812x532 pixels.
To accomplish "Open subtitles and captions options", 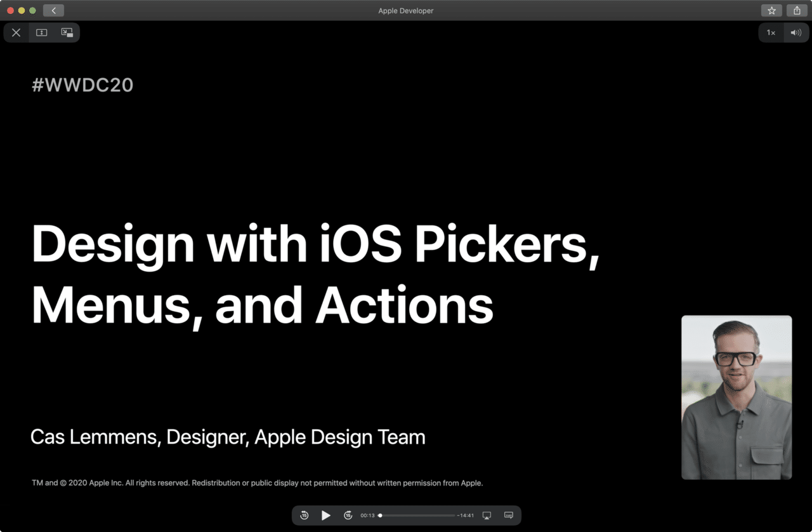I will pos(509,515).
